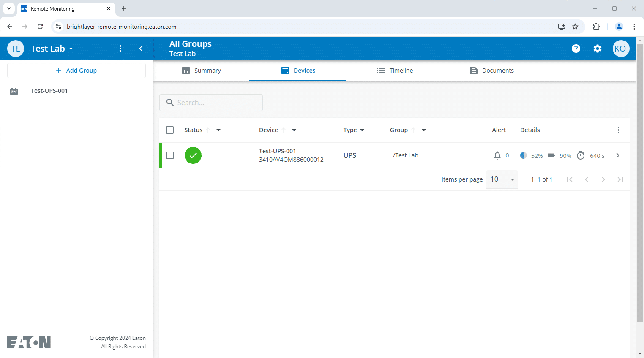Open the Status column filter dropdown

[218, 130]
